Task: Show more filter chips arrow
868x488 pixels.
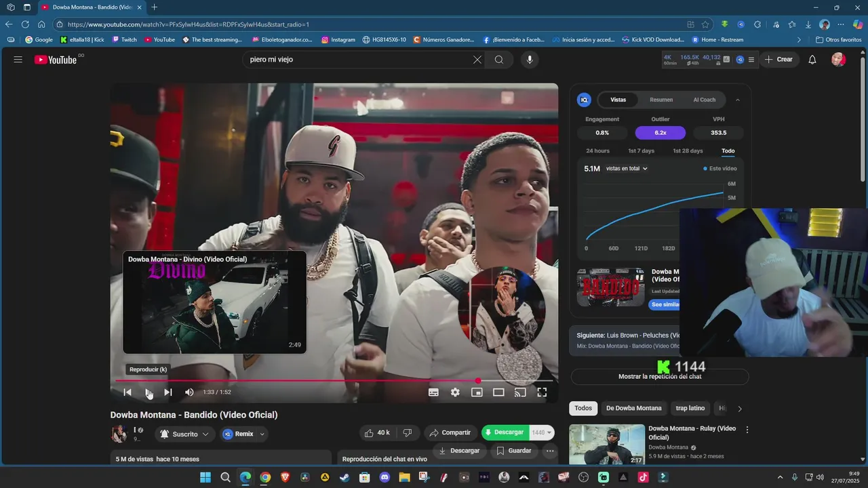Action: 739,409
